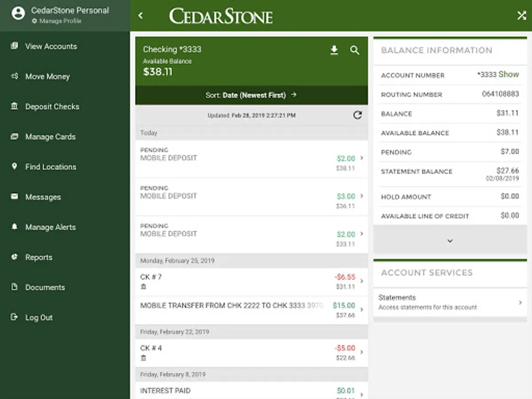Viewport: 532px width, 399px height.
Task: Expand the $2.00 deposit with balance $33.11
Action: (x=362, y=234)
